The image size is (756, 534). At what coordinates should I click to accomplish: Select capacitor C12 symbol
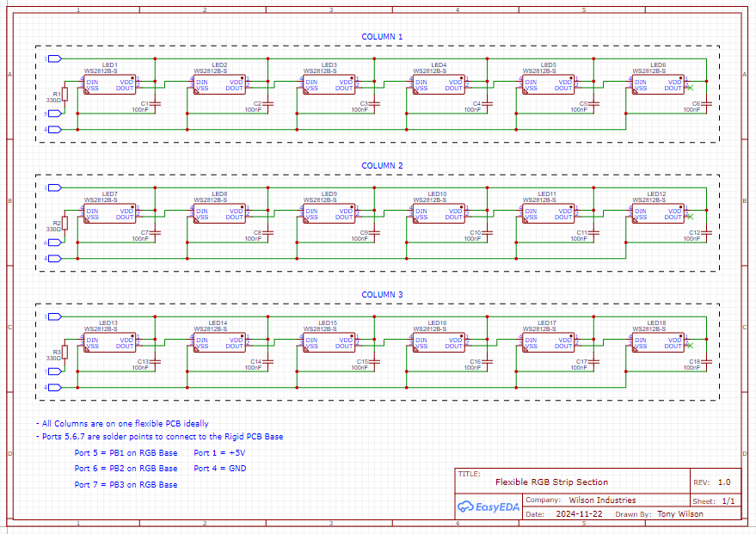[x=706, y=233]
